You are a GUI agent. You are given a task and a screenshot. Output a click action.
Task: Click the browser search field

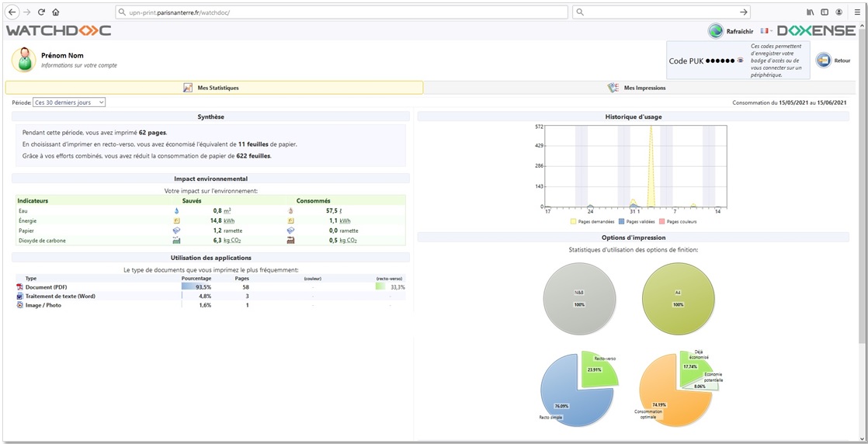coord(656,12)
